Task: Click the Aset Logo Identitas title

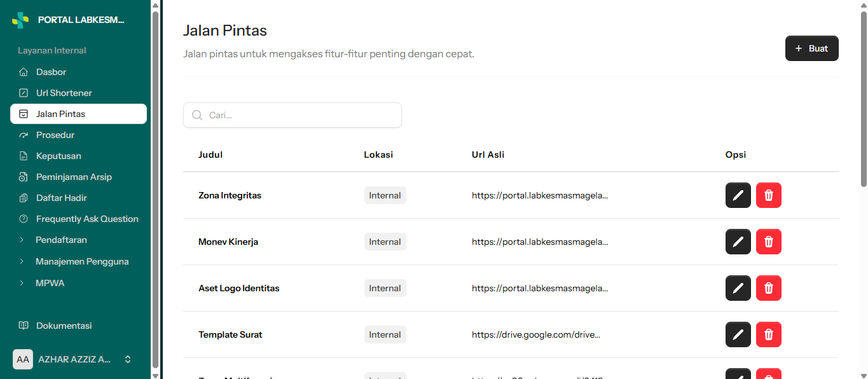Action: coord(239,288)
